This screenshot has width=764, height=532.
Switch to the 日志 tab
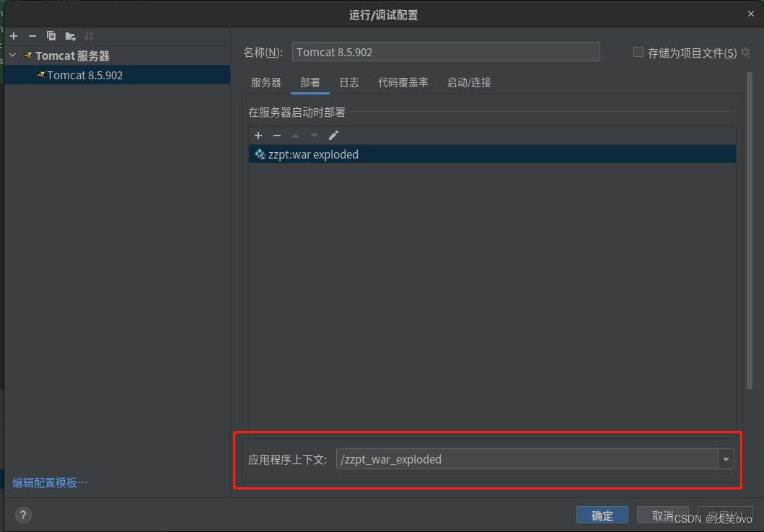(349, 82)
